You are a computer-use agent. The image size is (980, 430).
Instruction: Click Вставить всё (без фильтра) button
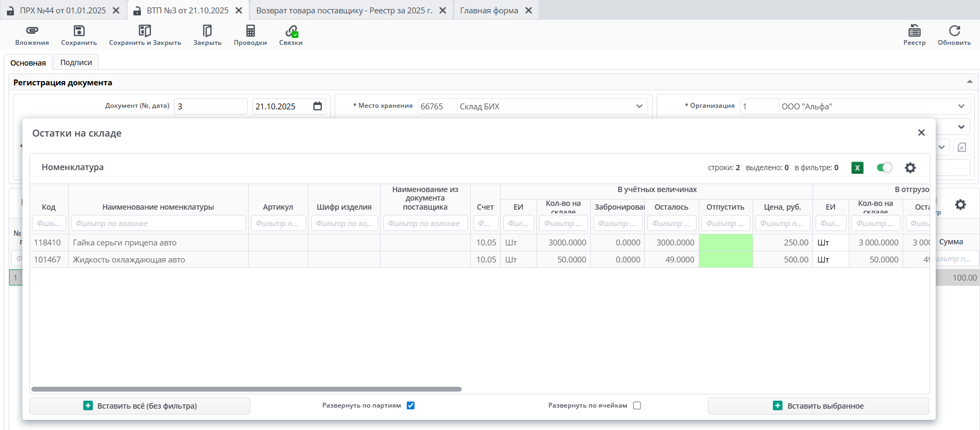click(x=140, y=406)
